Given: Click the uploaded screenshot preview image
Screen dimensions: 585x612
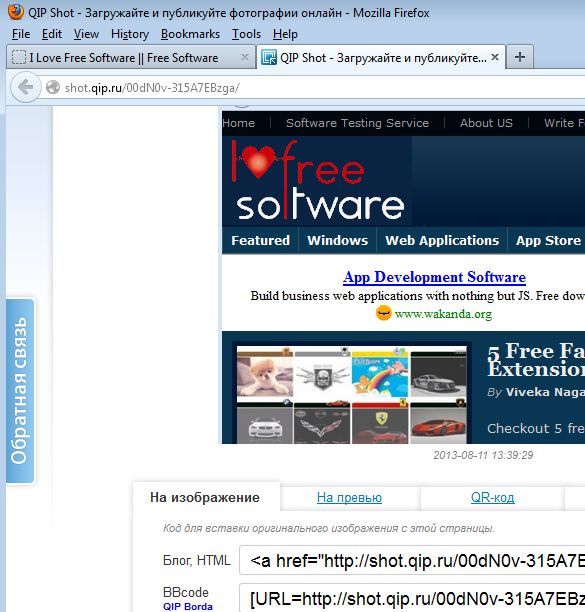Looking at the screenshot, I should pyautogui.click(x=403, y=278).
